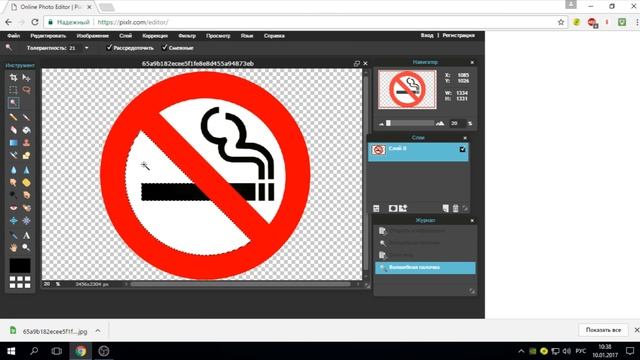Image resolution: width=640 pixels, height=360 pixels.
Task: Select the Marquee selection tool
Action: point(13,90)
